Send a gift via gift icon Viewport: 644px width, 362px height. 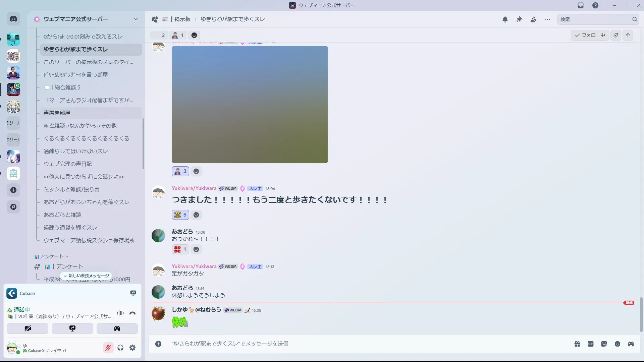(577, 344)
